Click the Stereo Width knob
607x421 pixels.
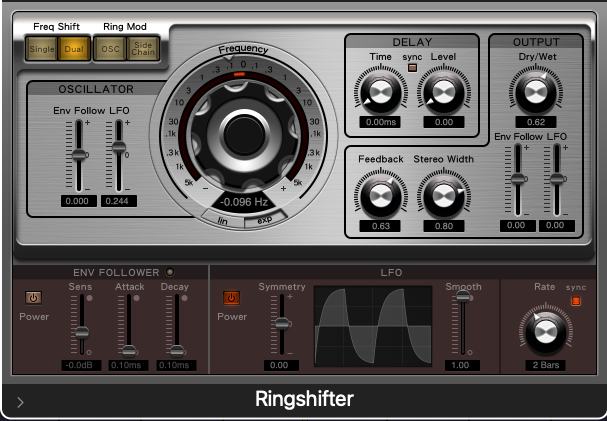click(444, 196)
